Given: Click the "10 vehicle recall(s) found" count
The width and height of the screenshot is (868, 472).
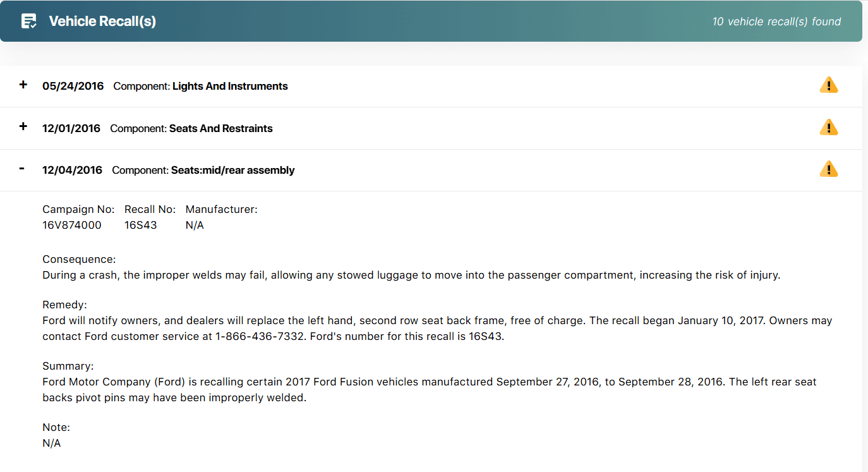Looking at the screenshot, I should click(x=776, y=21).
